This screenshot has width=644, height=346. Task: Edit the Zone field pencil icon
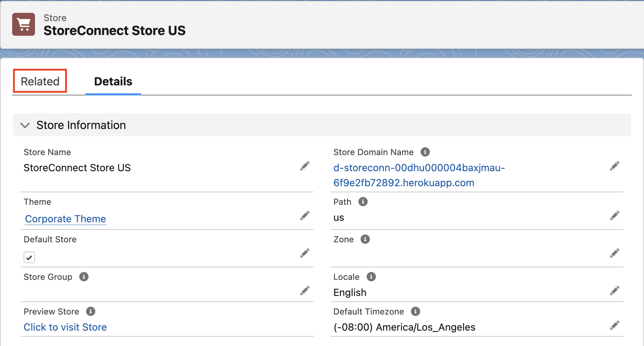coord(614,253)
